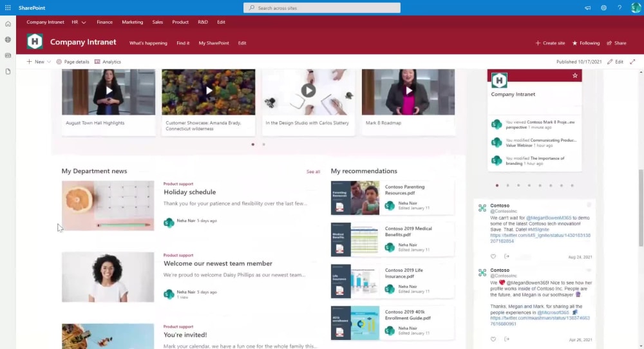
Task: Open Find it site menu
Action: pos(183,43)
